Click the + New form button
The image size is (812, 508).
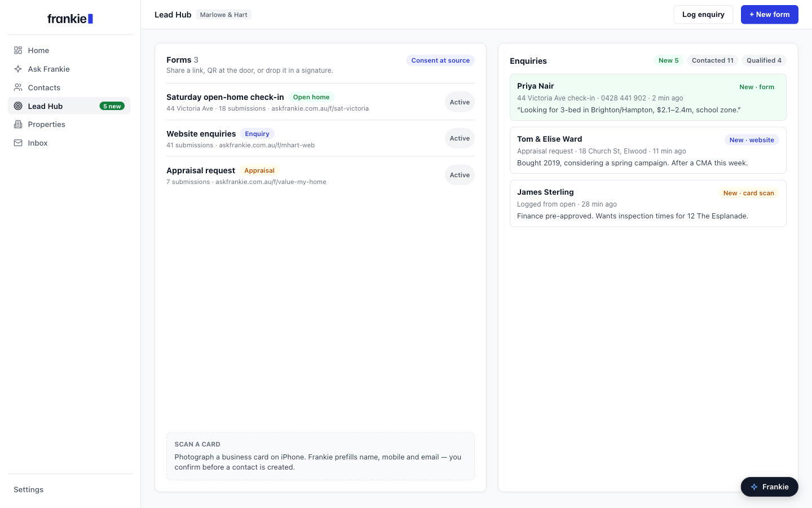pos(769,15)
